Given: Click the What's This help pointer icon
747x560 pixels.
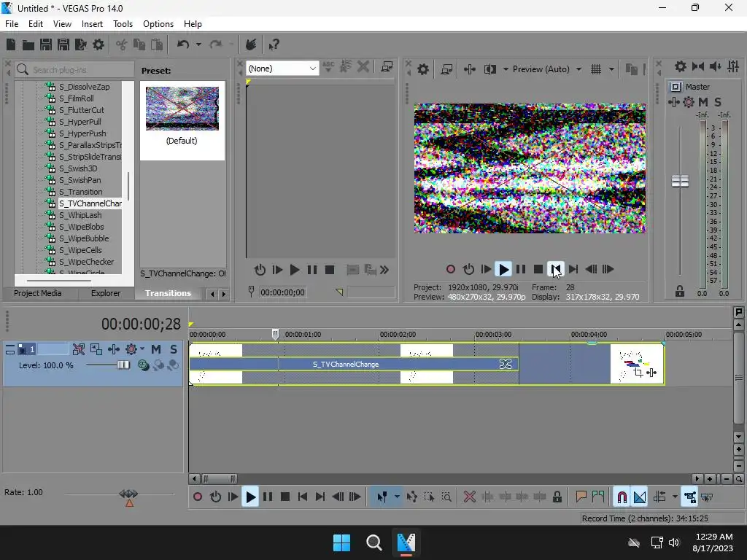Looking at the screenshot, I should coord(274,44).
